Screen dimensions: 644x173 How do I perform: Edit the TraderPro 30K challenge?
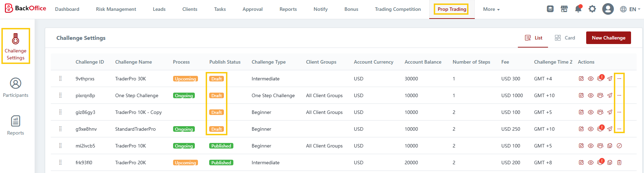(581, 79)
